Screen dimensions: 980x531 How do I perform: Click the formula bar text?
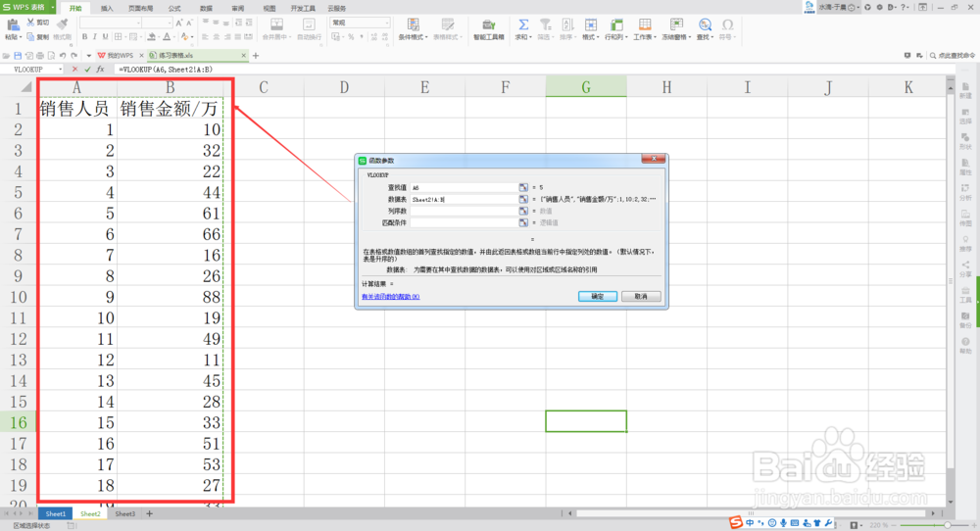(166, 70)
